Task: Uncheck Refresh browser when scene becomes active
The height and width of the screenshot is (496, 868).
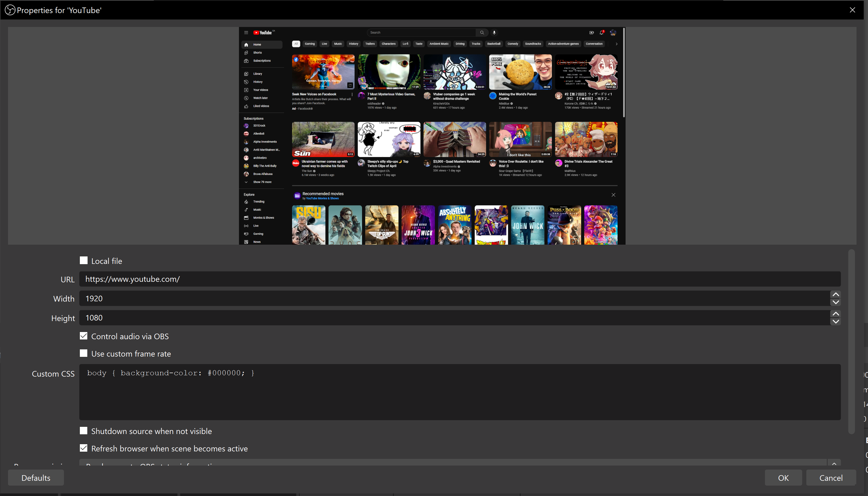Action: pos(83,448)
